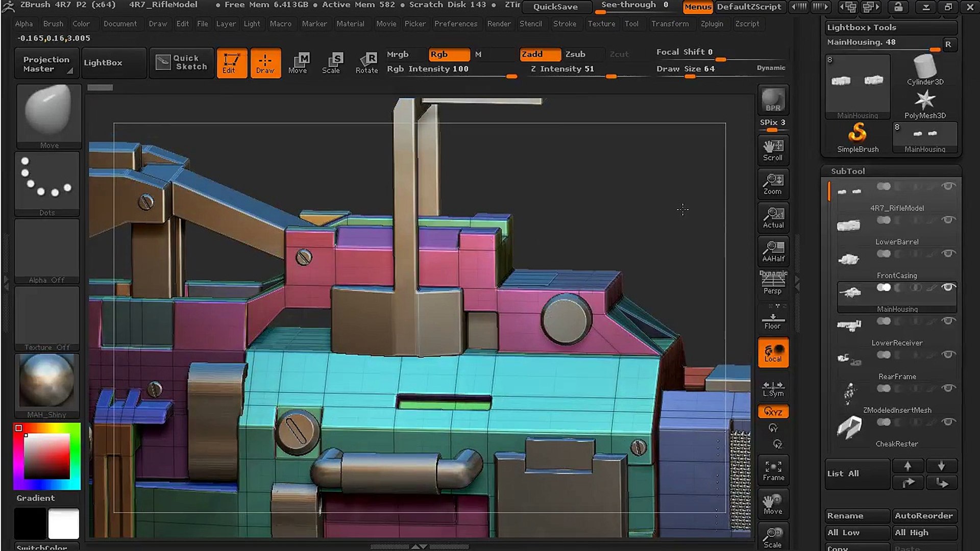Select the SimpleBrush tool
The image size is (980, 551).
coord(857,138)
